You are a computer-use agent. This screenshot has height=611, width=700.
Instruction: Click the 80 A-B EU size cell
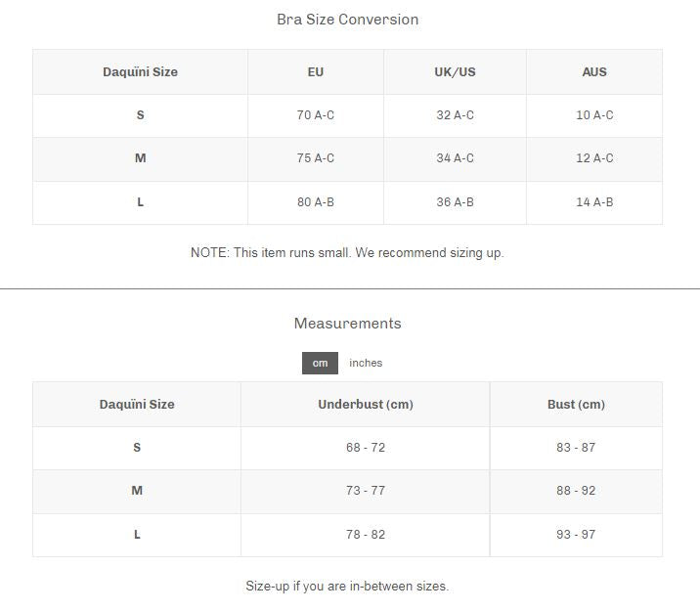315,202
